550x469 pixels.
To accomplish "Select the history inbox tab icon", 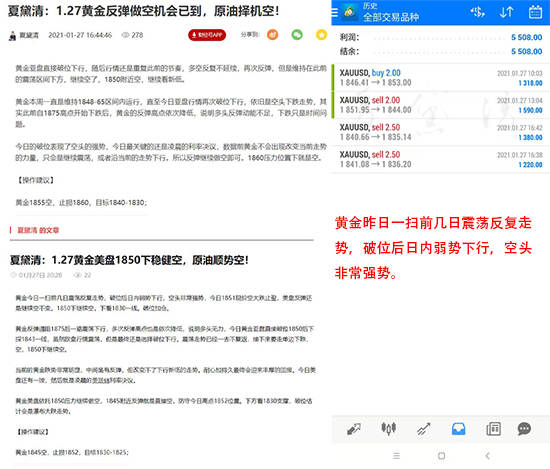I will (458, 429).
